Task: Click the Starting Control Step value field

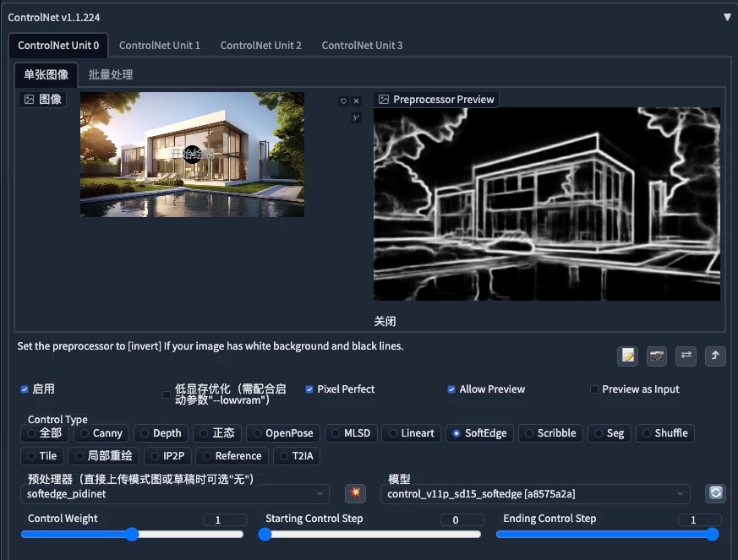Action: pos(462,519)
